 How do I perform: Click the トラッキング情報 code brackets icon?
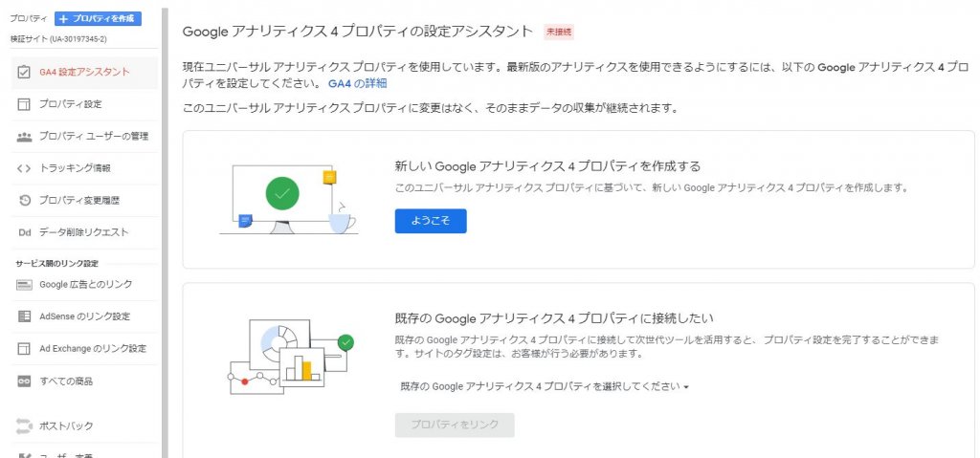[x=24, y=168]
